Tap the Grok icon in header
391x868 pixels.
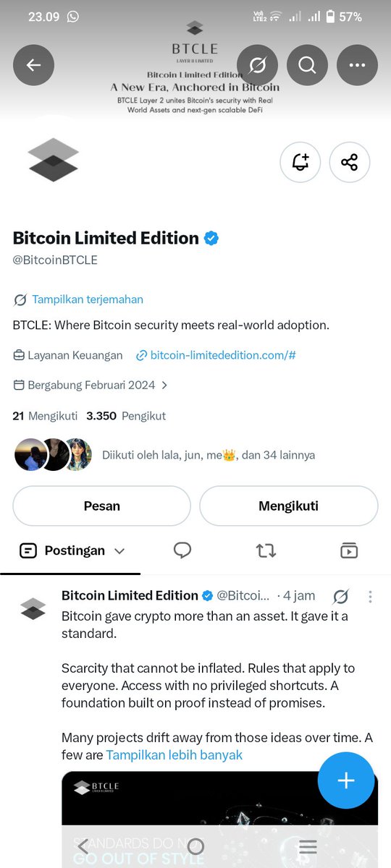coord(256,65)
